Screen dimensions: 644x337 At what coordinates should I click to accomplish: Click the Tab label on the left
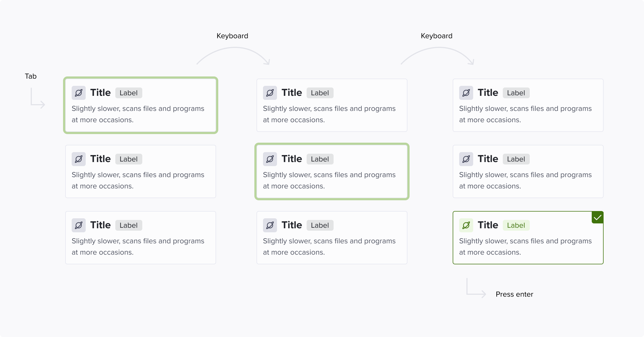[x=31, y=76]
